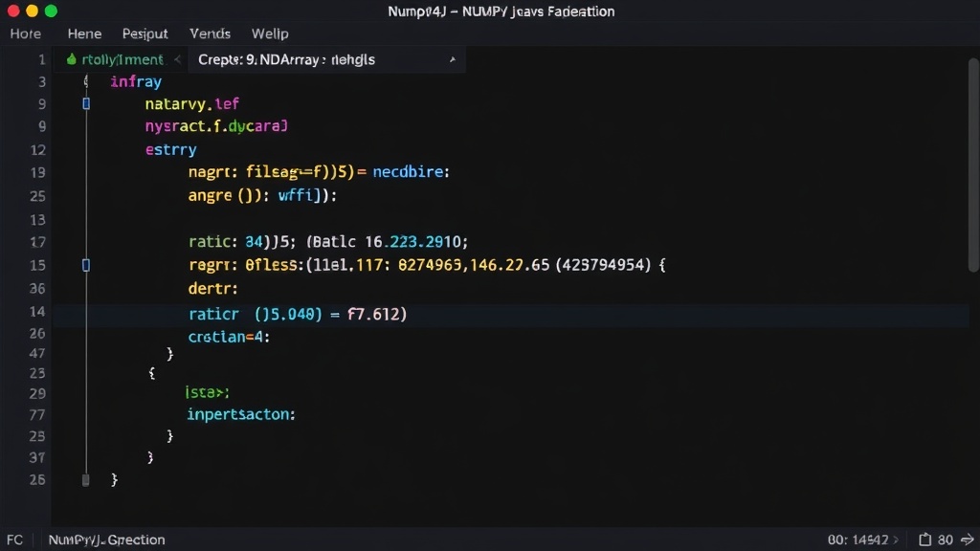Click the 30 value in status bar
The width and height of the screenshot is (980, 551).
click(946, 540)
